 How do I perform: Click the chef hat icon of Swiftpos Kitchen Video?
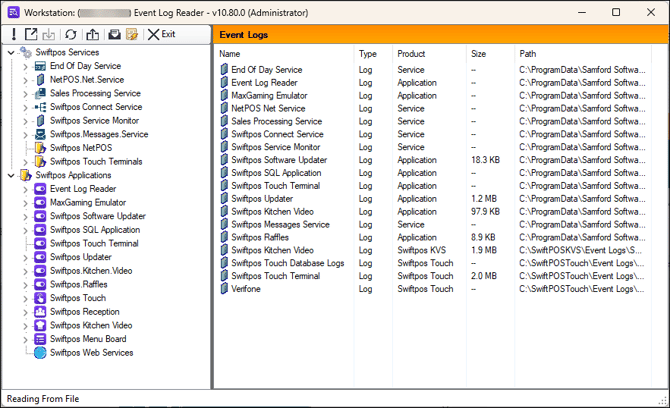pos(40,326)
